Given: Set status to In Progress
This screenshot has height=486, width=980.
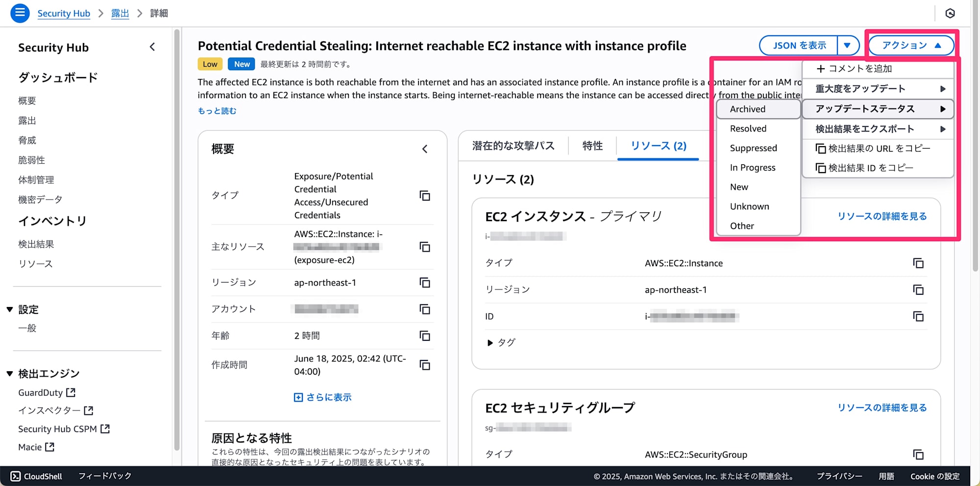Looking at the screenshot, I should tap(759, 168).
